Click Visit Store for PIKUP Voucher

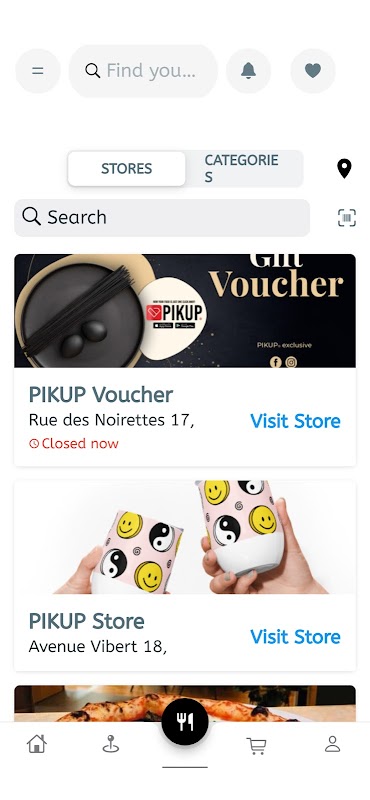click(x=295, y=421)
